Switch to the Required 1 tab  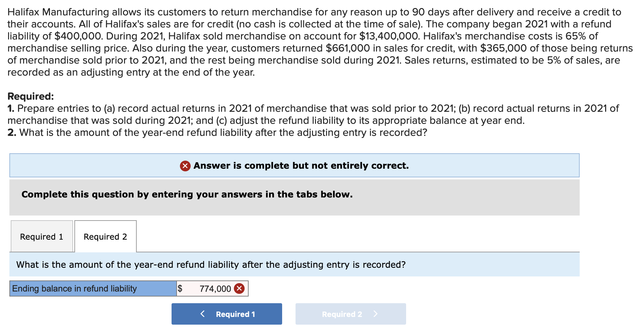coord(42,237)
